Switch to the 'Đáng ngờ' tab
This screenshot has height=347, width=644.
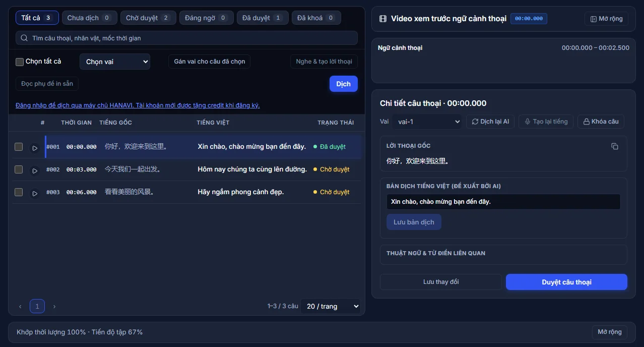pos(207,18)
